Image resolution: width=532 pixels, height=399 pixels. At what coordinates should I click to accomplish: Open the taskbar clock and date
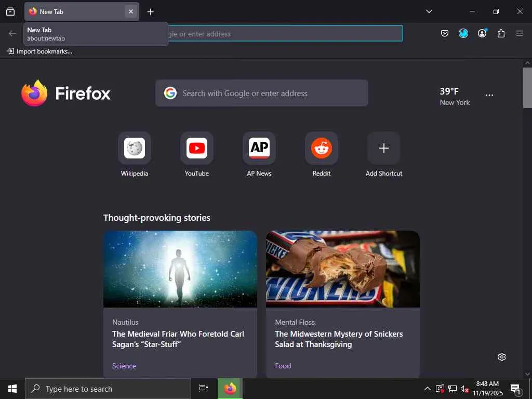pos(488,389)
